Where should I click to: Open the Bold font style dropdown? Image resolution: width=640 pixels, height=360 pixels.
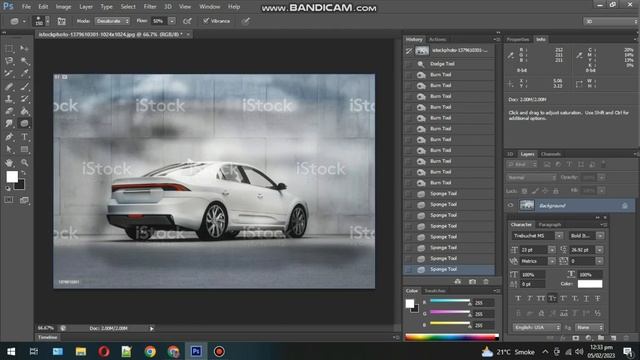[x=600, y=236]
